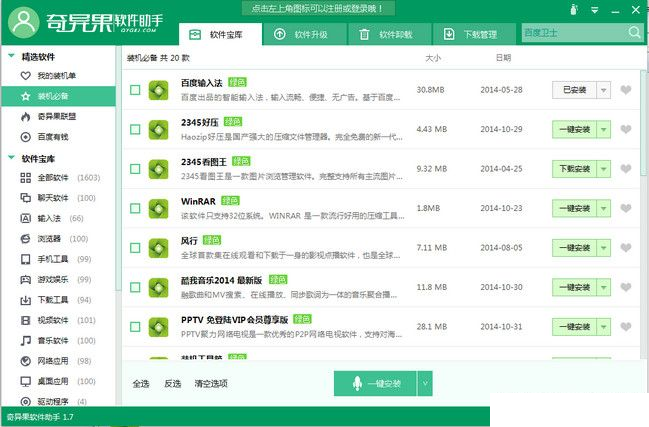Screen dimensions: 649x427
Task: Tick the WinRAR checkbox
Action: pyautogui.click(x=135, y=209)
